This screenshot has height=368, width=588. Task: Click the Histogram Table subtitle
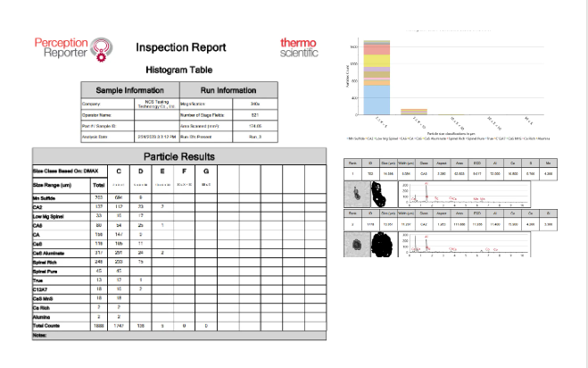click(x=179, y=69)
